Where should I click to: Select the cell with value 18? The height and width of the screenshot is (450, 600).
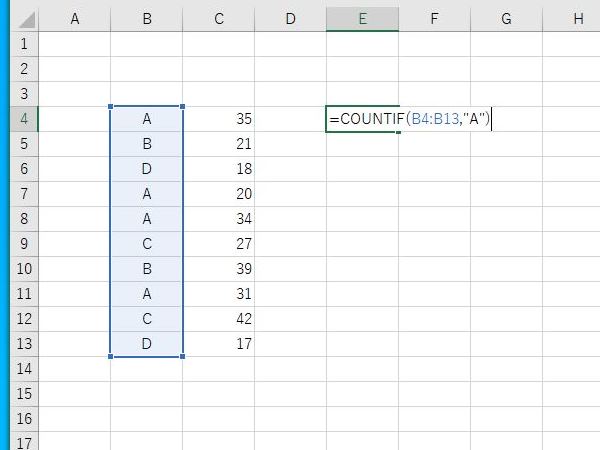coord(219,169)
